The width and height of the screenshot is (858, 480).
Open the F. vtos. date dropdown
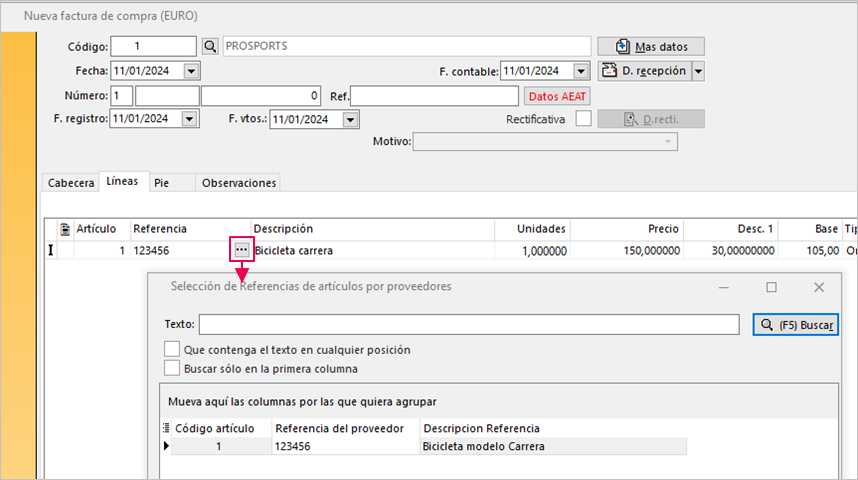(350, 119)
